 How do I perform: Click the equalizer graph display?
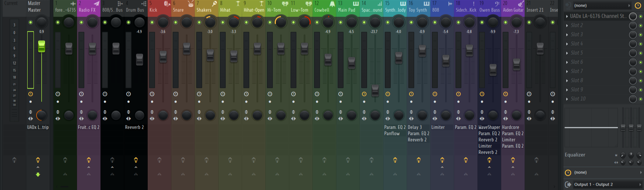click(591, 128)
